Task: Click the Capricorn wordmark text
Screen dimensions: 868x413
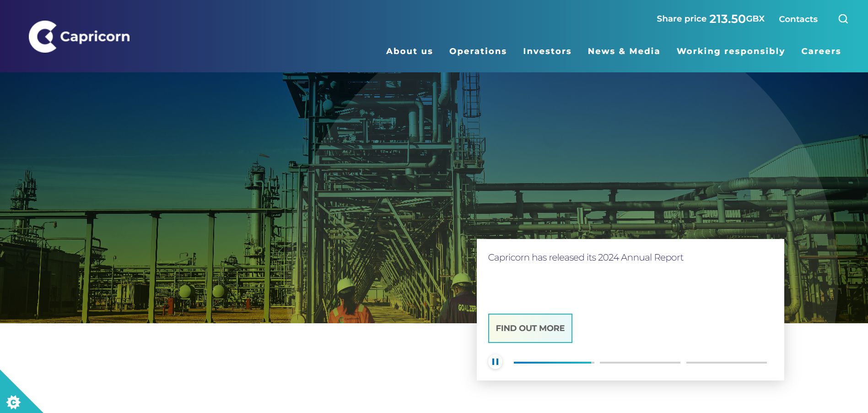Action: coord(95,37)
